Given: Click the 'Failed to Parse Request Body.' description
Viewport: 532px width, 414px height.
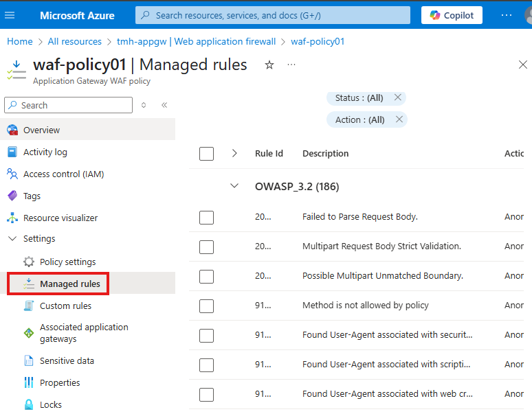Looking at the screenshot, I should [359, 217].
